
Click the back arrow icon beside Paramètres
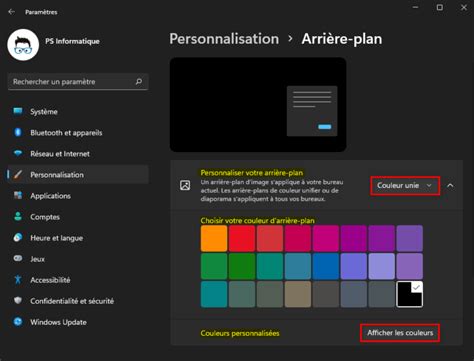click(12, 12)
